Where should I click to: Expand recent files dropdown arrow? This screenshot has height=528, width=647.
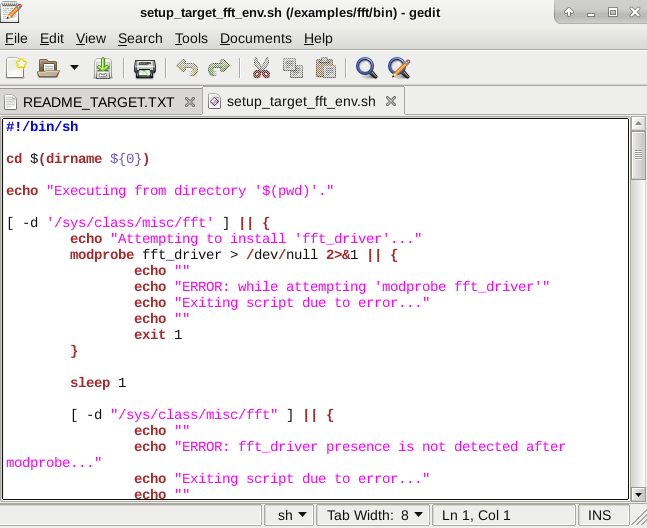tap(74, 67)
